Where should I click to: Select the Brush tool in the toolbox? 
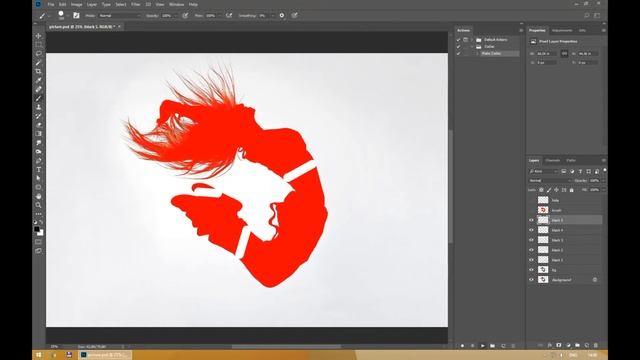(38, 98)
